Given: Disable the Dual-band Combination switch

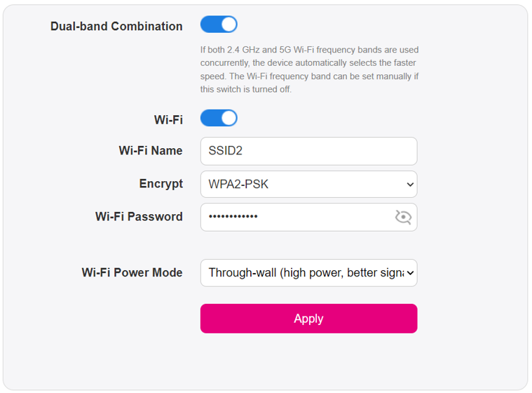Looking at the screenshot, I should coord(219,25).
